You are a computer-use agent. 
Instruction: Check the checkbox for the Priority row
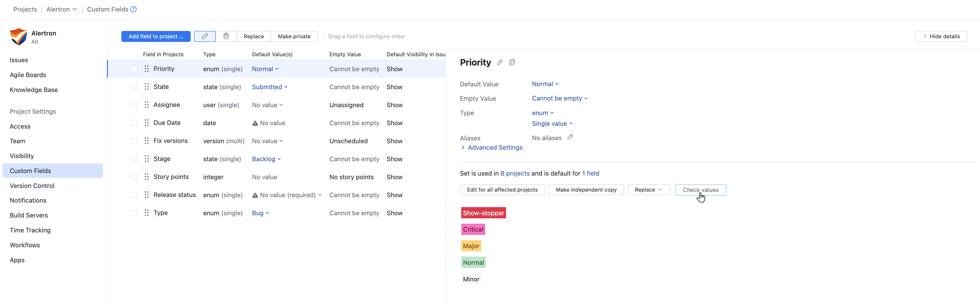click(x=134, y=69)
